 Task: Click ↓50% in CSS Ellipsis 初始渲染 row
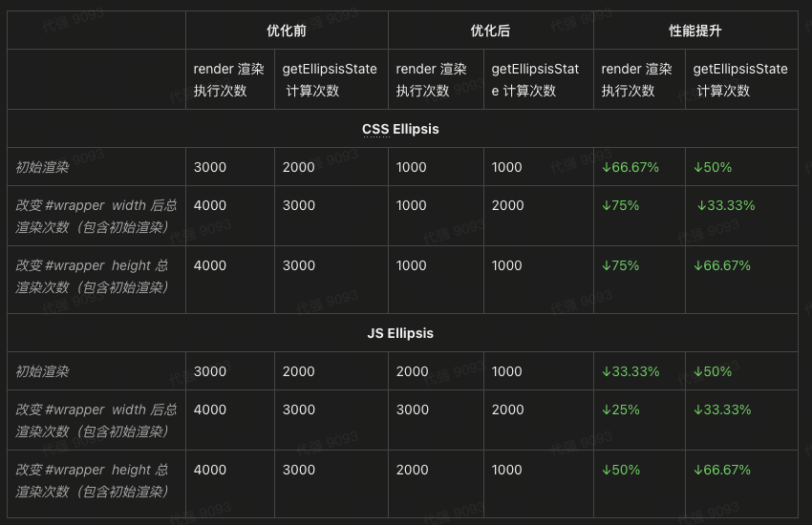pyautogui.click(x=712, y=167)
